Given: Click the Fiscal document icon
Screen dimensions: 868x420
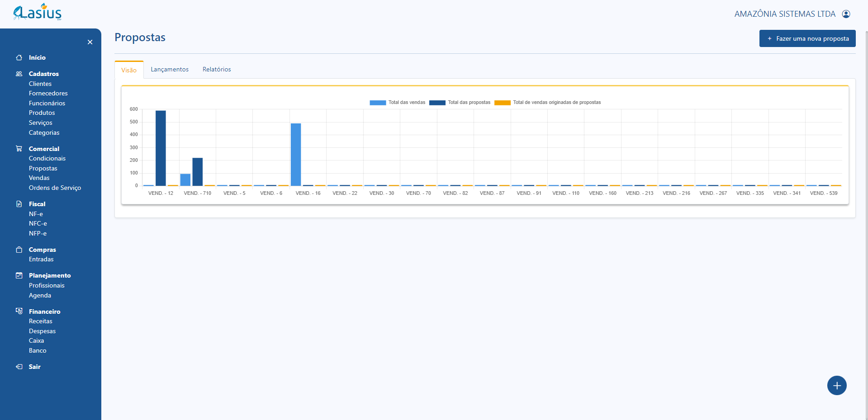Looking at the screenshot, I should [19, 204].
